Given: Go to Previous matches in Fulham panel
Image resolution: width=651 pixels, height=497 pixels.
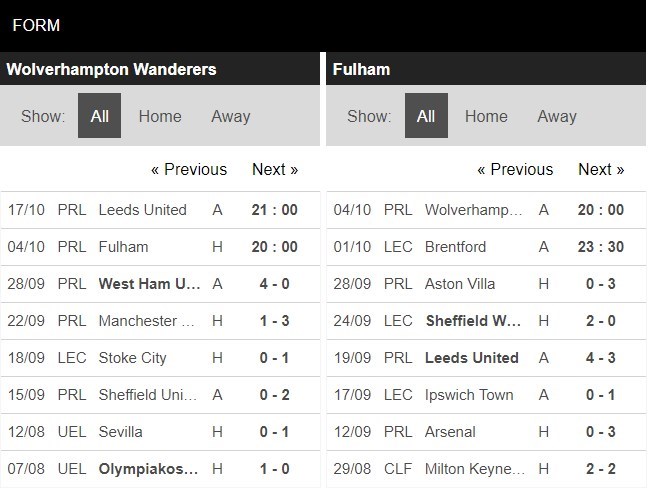Looking at the screenshot, I should coord(515,169).
